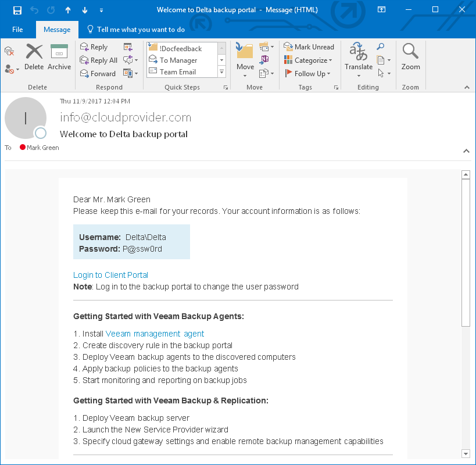Screen dimensions: 476x465
Task: Click the Undo arrow icon
Action: tap(34, 10)
